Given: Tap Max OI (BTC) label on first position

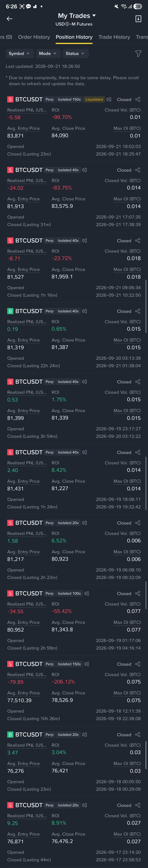Looking at the screenshot, I should click(127, 128).
